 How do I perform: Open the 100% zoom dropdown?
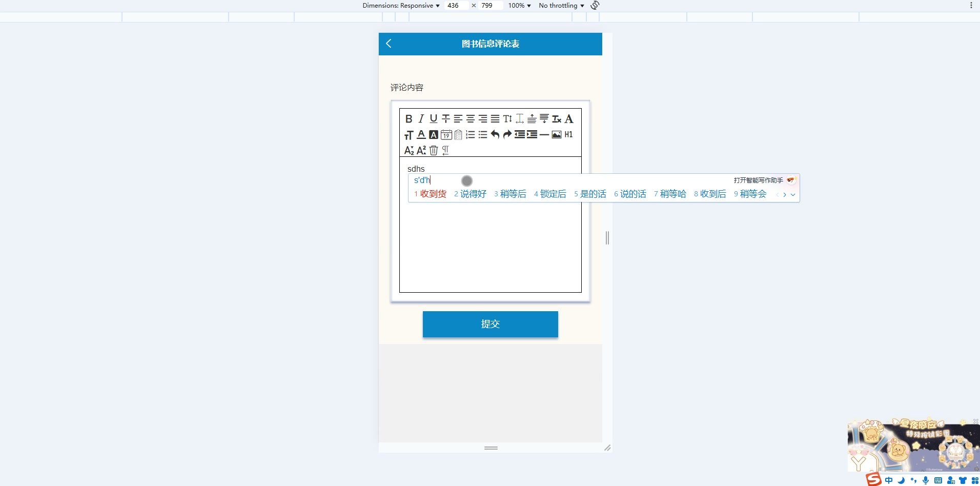click(x=519, y=6)
